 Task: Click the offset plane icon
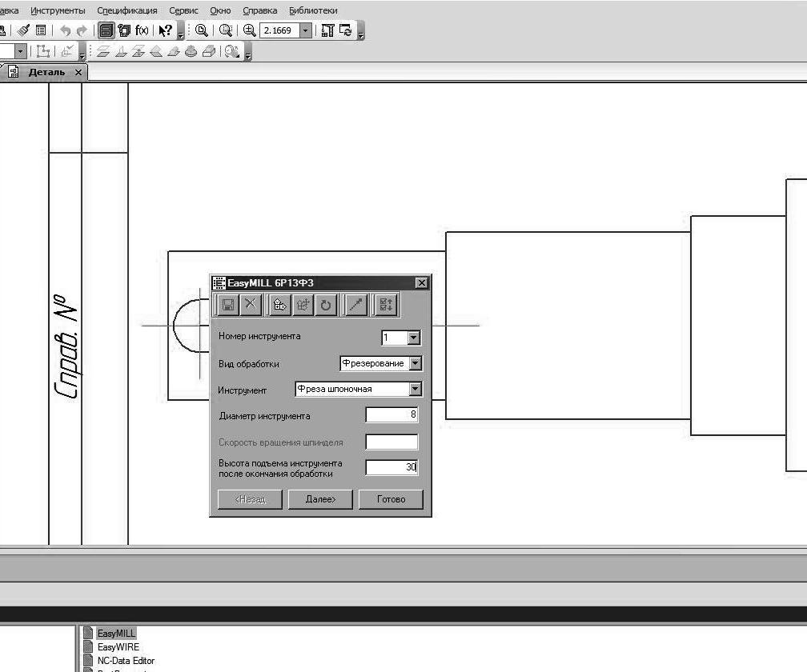(103, 51)
